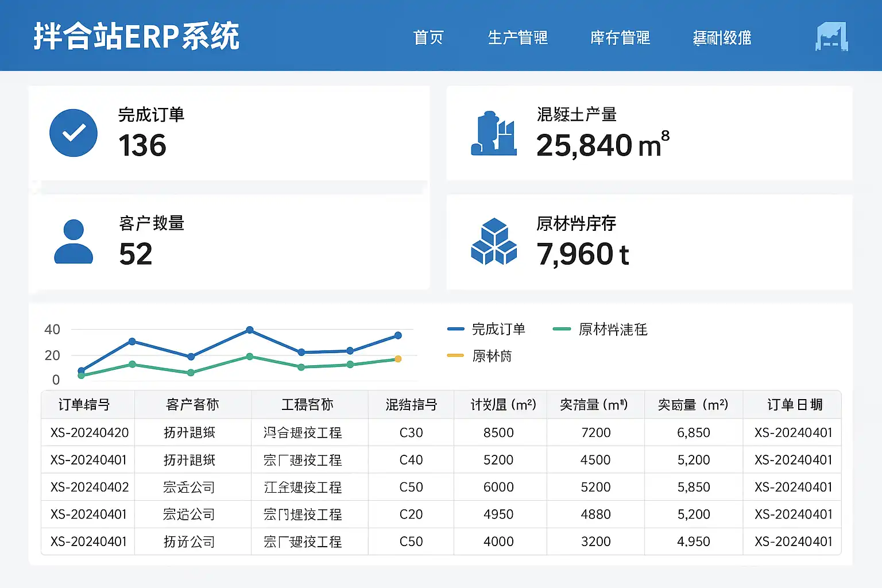Click the XS-20240420 order number cell
Viewport: 882px width, 588px height.
(x=89, y=432)
